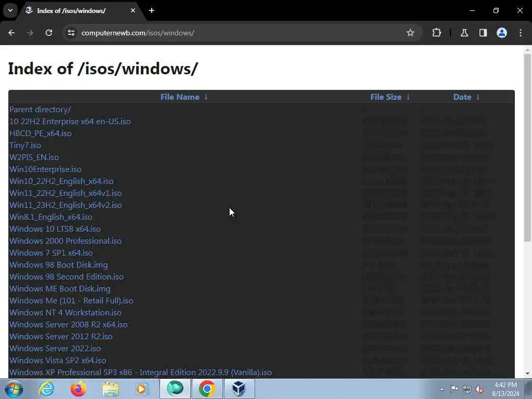
Task: Click the scrollbar down arrow
Action: pyautogui.click(x=527, y=374)
